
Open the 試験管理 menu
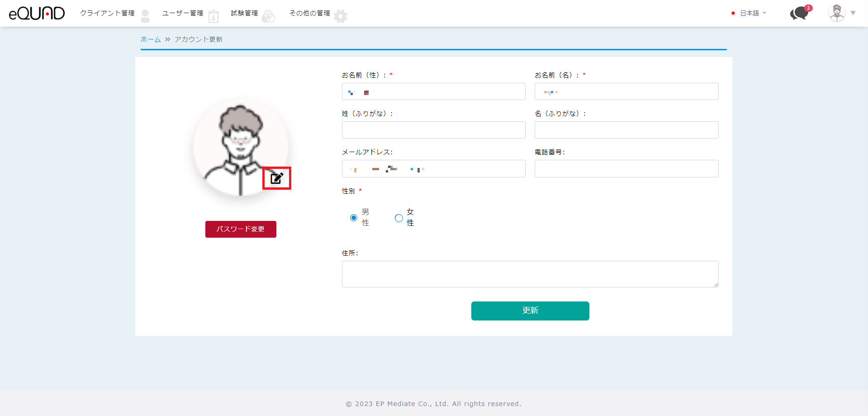click(x=244, y=13)
